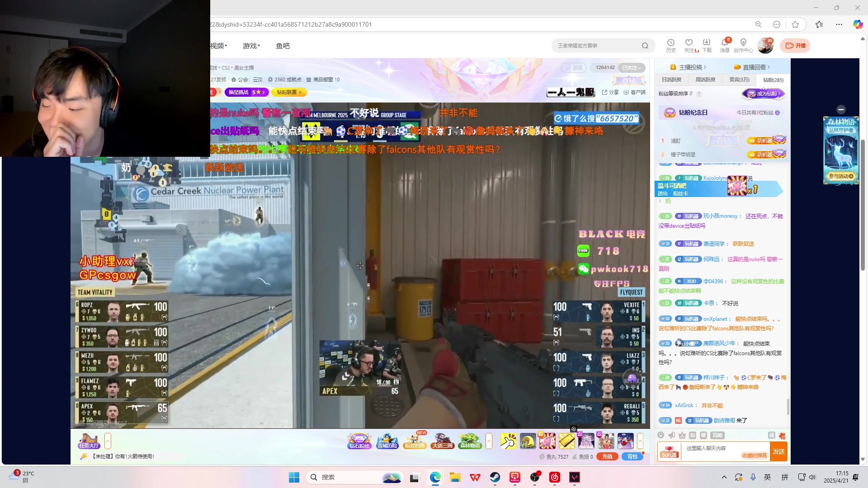Expand the 视频 nav dropdown
Screen dimensions: 868x488
219,46
